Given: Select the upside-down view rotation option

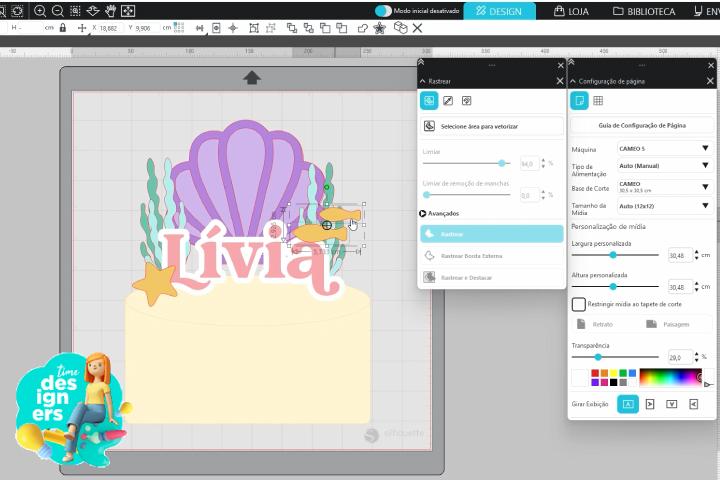Looking at the screenshot, I should click(671, 404).
